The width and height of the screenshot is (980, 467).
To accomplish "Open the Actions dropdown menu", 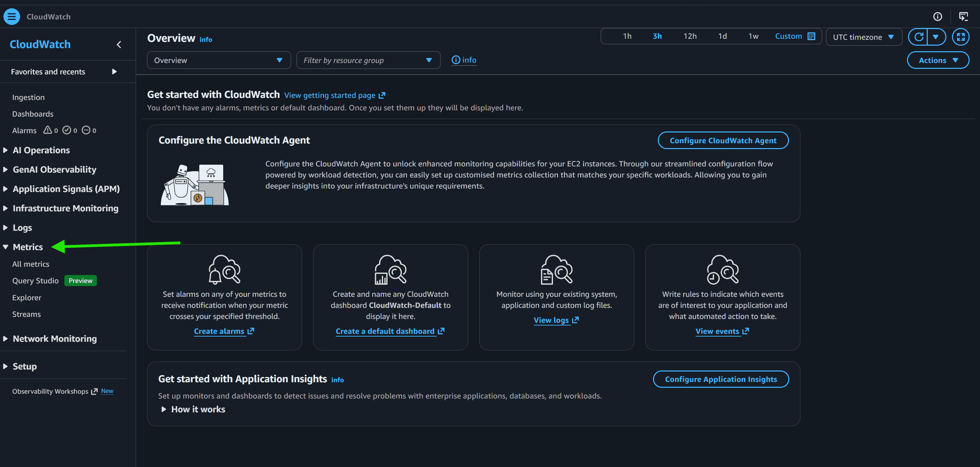I will (938, 60).
